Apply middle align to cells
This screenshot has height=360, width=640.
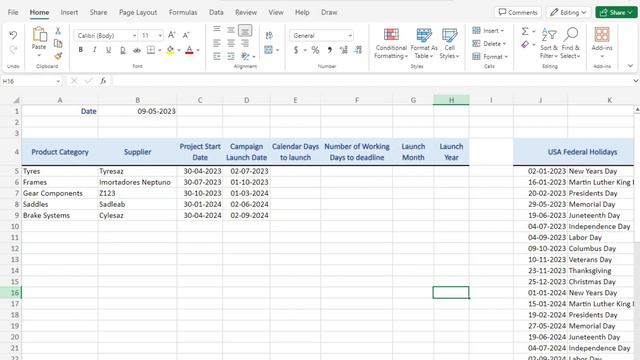(x=231, y=30)
